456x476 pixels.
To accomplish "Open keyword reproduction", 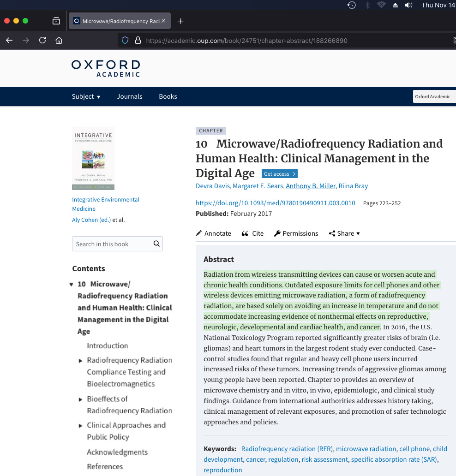I will tap(222, 470).
